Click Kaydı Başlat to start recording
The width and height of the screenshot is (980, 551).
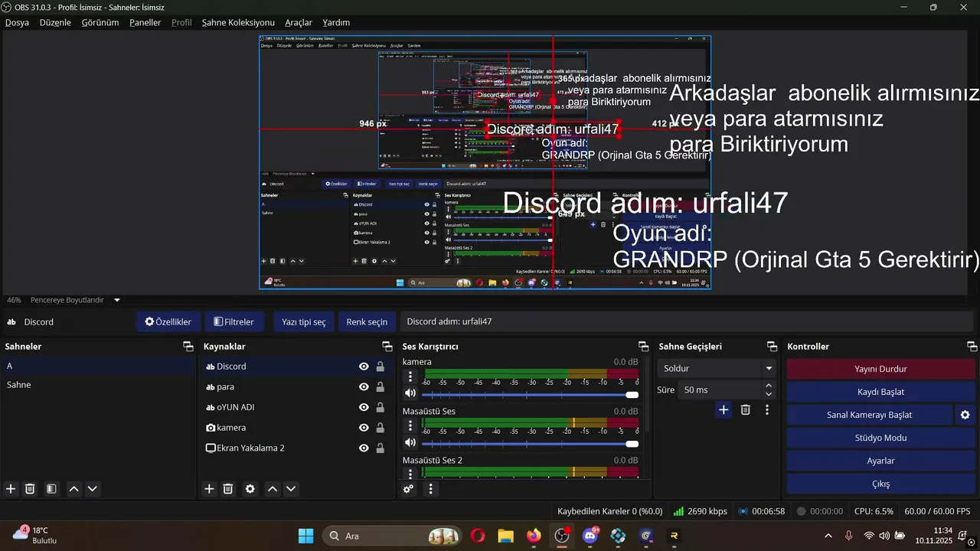point(880,392)
